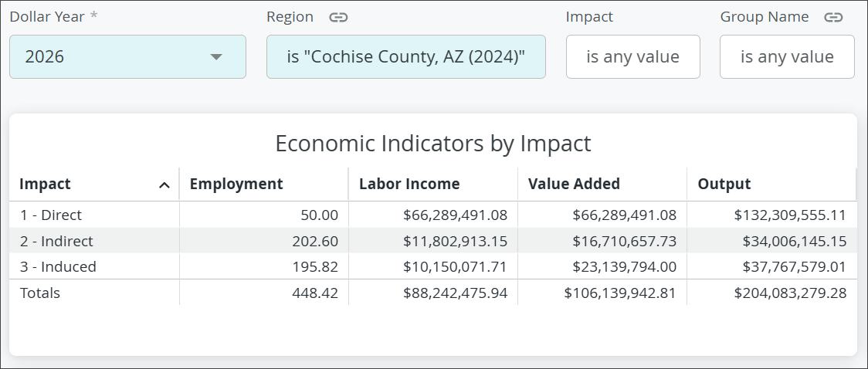The height and width of the screenshot is (369, 868).
Task: Click the 'Dollar Year' filter label
Action: click(x=47, y=16)
